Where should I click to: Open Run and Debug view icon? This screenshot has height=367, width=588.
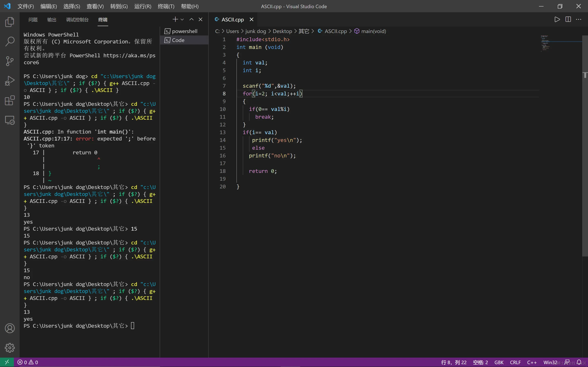click(10, 81)
